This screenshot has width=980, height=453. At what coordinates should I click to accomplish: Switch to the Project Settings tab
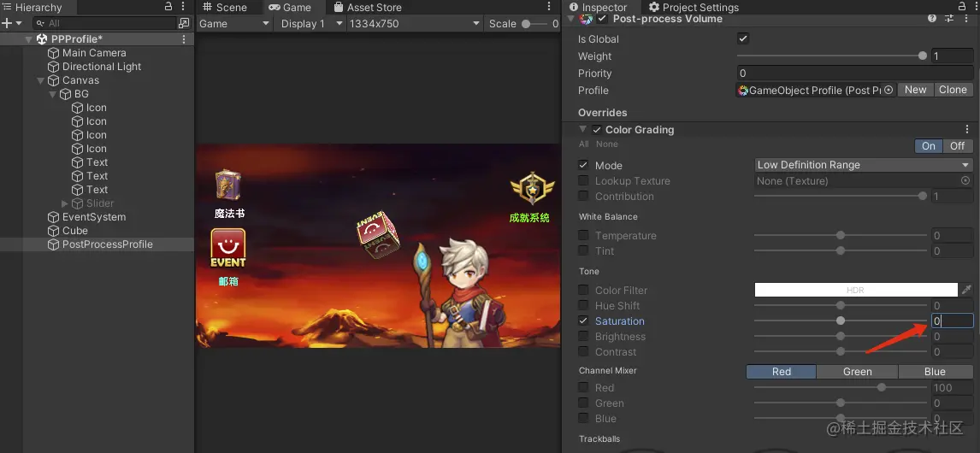694,8
